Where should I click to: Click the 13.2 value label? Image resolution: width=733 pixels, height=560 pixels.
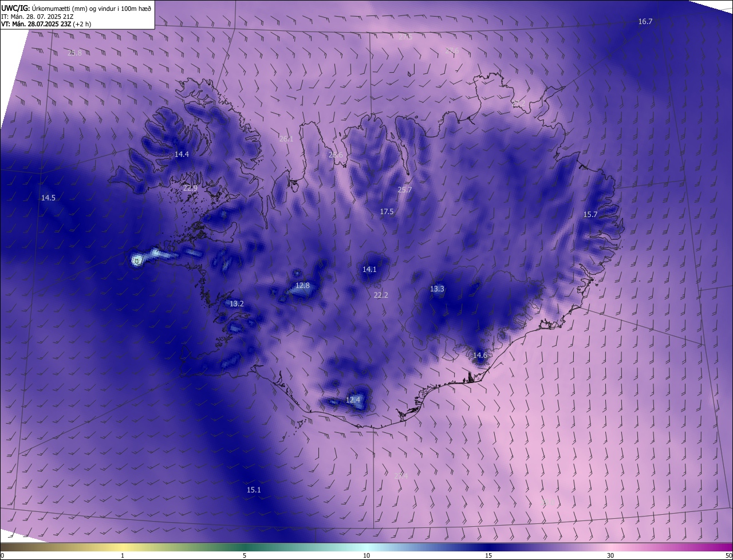pyautogui.click(x=237, y=304)
